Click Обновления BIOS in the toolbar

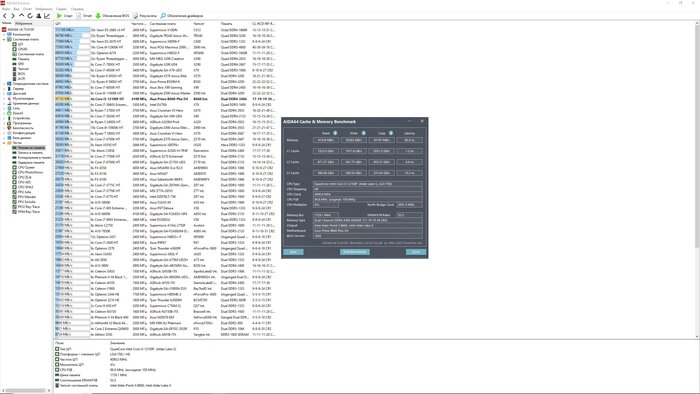coord(112,16)
